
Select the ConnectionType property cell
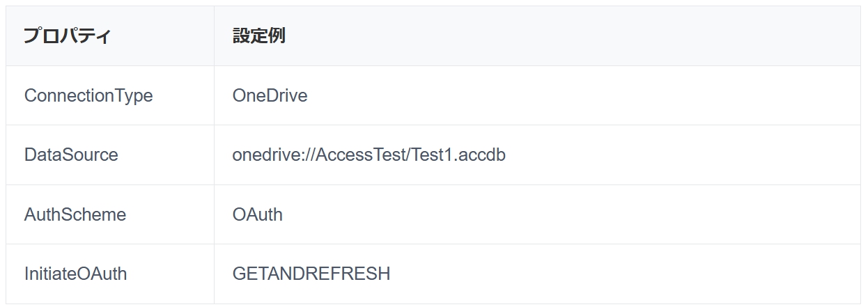(x=88, y=95)
